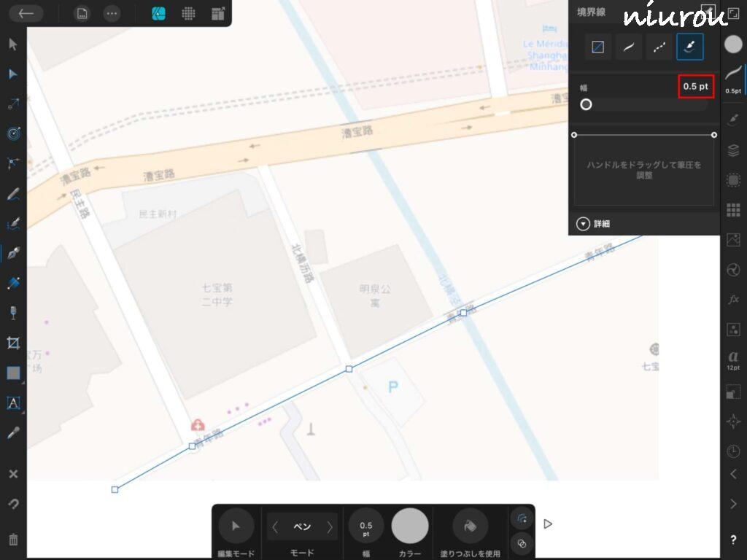Viewport: 747px width, 560px height.
Task: Select the Pen tool in left toolbar
Action: [x=13, y=254]
